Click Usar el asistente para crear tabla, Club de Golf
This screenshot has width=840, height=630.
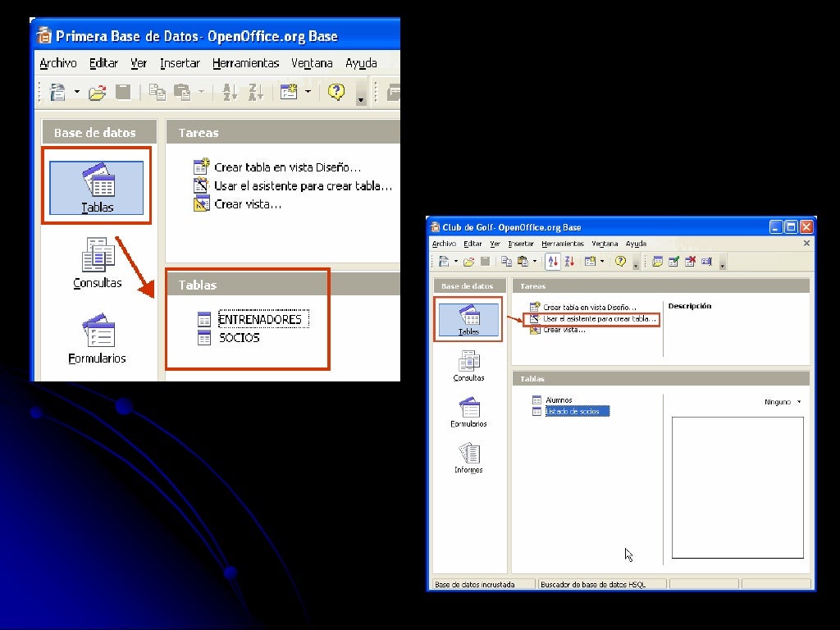(592, 319)
